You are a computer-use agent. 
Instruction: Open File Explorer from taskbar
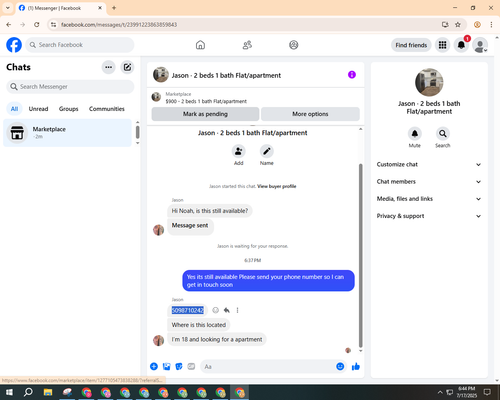(x=48, y=392)
